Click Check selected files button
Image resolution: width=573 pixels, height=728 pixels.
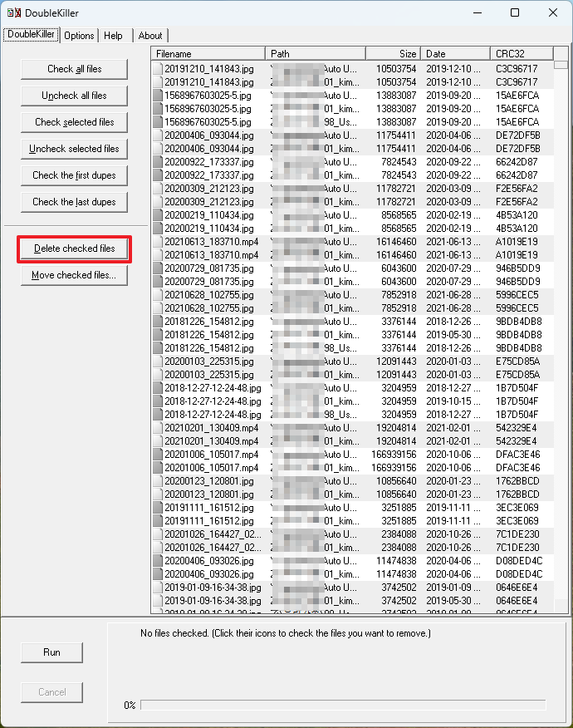(x=74, y=122)
